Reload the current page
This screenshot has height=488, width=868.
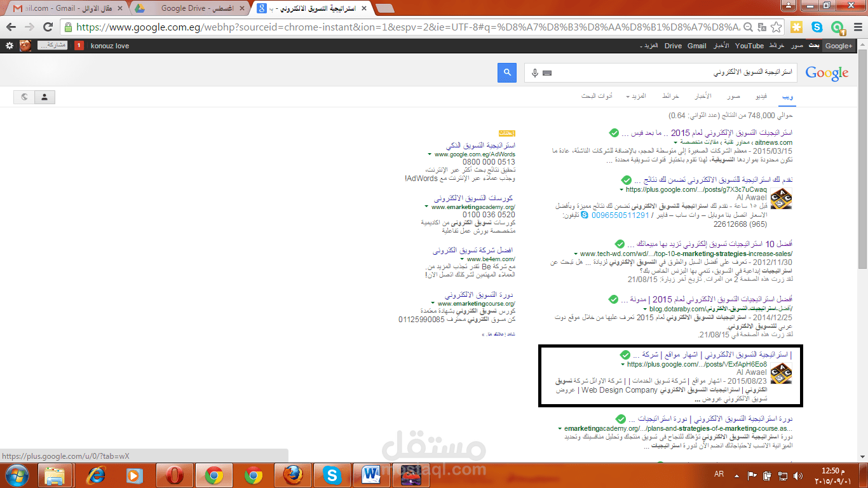click(x=48, y=27)
